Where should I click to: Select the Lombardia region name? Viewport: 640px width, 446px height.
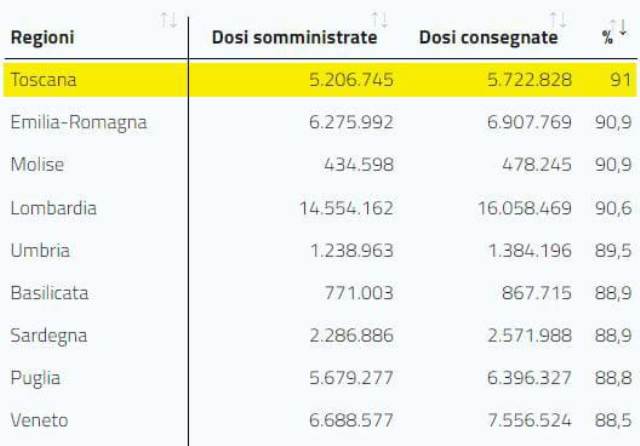click(x=53, y=208)
